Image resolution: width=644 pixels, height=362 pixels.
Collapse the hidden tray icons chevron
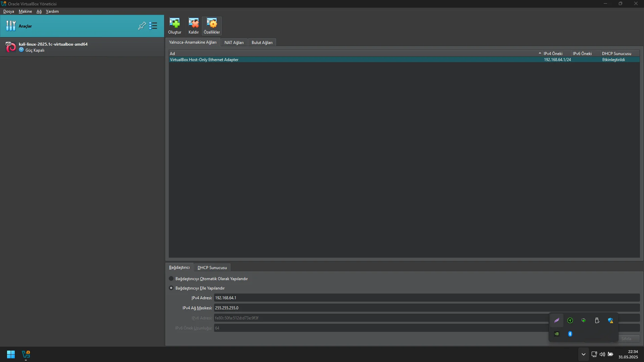point(583,354)
